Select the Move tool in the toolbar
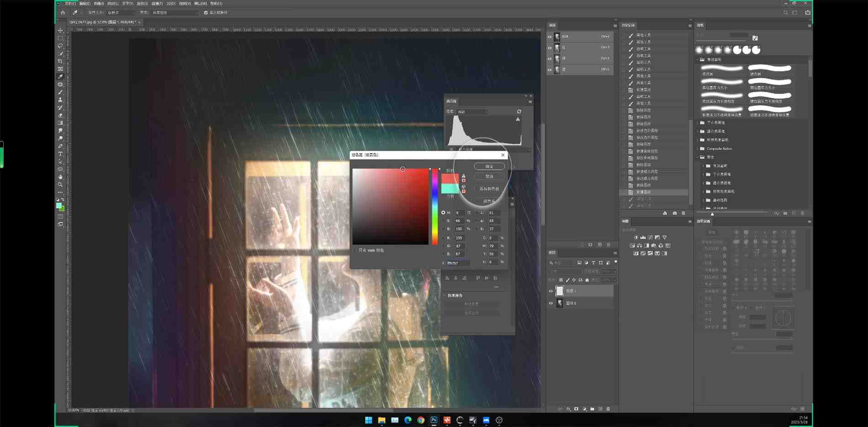868x427 pixels. (x=60, y=31)
